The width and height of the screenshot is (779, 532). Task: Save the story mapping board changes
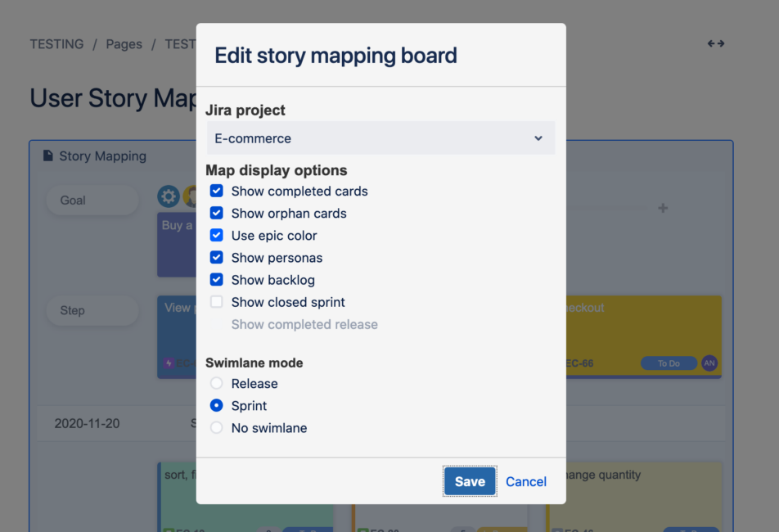(469, 481)
